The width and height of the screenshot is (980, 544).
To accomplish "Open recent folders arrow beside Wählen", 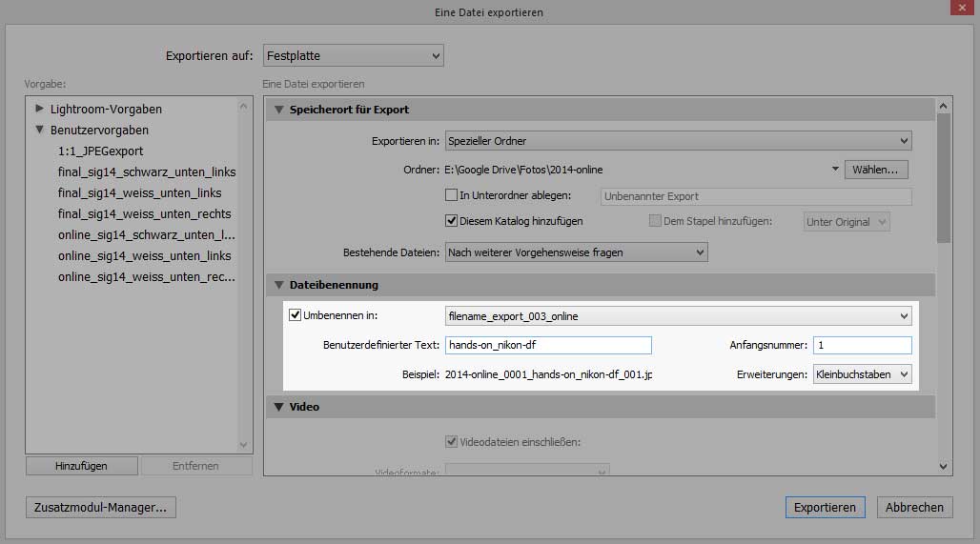I will coord(835,170).
